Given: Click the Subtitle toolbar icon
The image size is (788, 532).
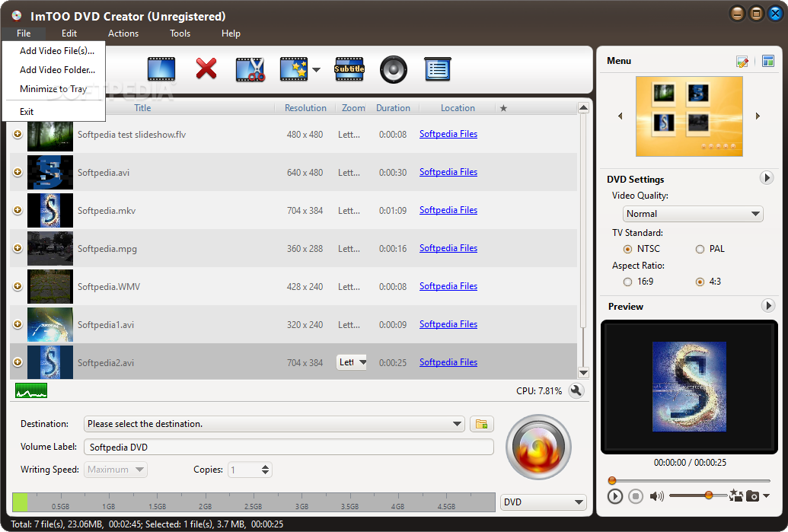Looking at the screenshot, I should pyautogui.click(x=349, y=68).
